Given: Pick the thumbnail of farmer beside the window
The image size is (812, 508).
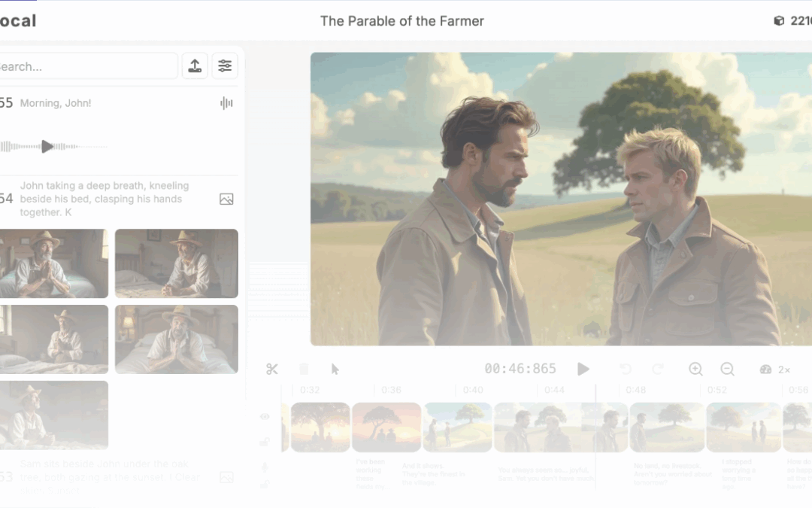Looking at the screenshot, I should 54,339.
